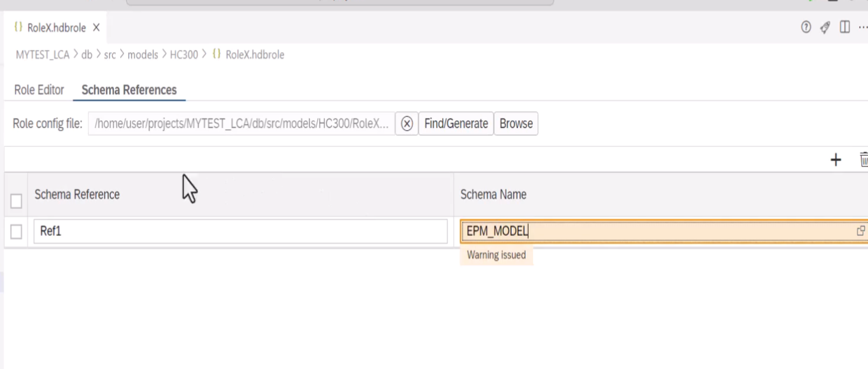Viewport: 868px width, 369px height.
Task: Clear the role config file path
Action: tap(407, 124)
